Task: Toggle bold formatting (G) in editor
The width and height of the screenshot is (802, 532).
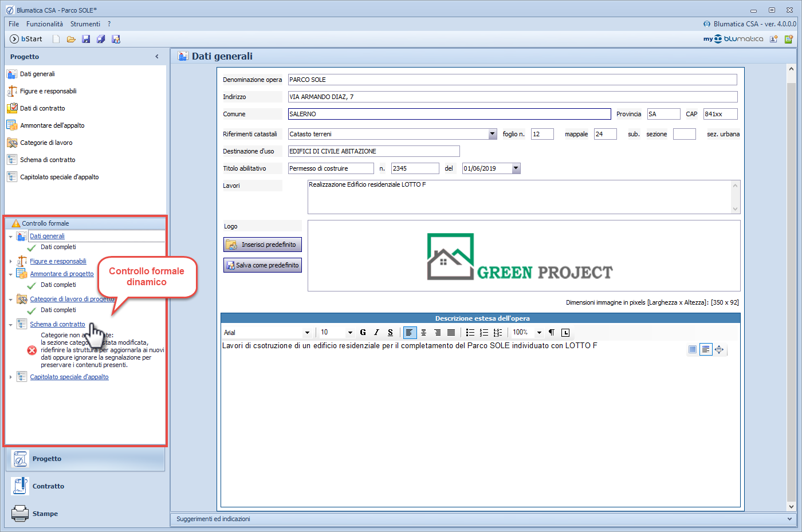Action: (x=363, y=332)
